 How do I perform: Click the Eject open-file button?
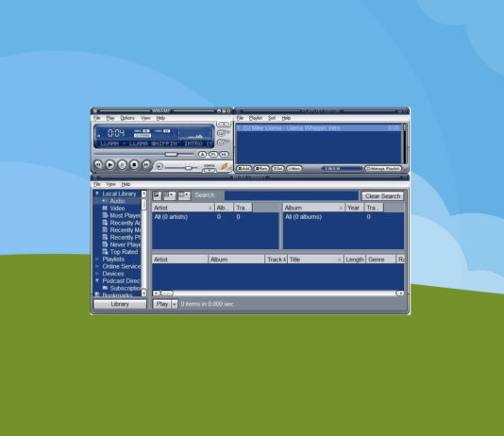click(202, 155)
